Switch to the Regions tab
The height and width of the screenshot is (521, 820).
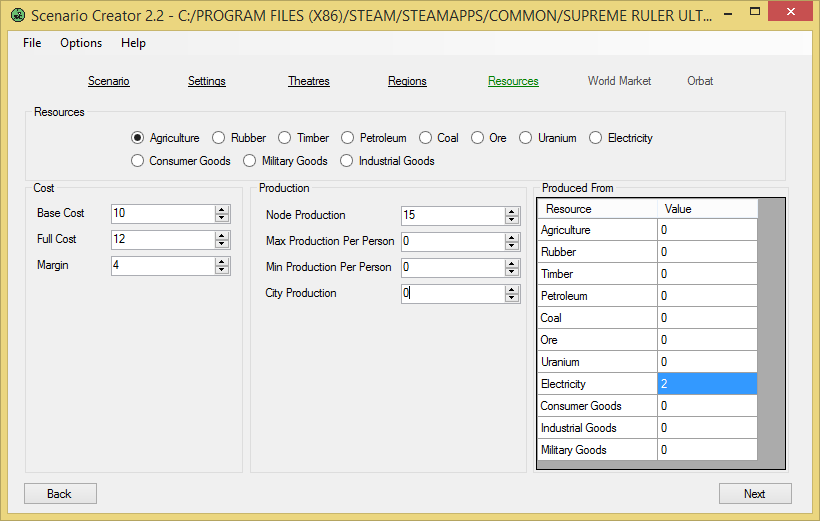pyautogui.click(x=407, y=81)
